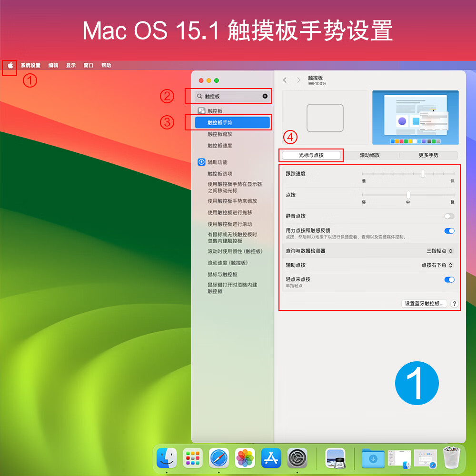Switch to the 更多手势 tab
This screenshot has width=476, height=476.
(428, 155)
